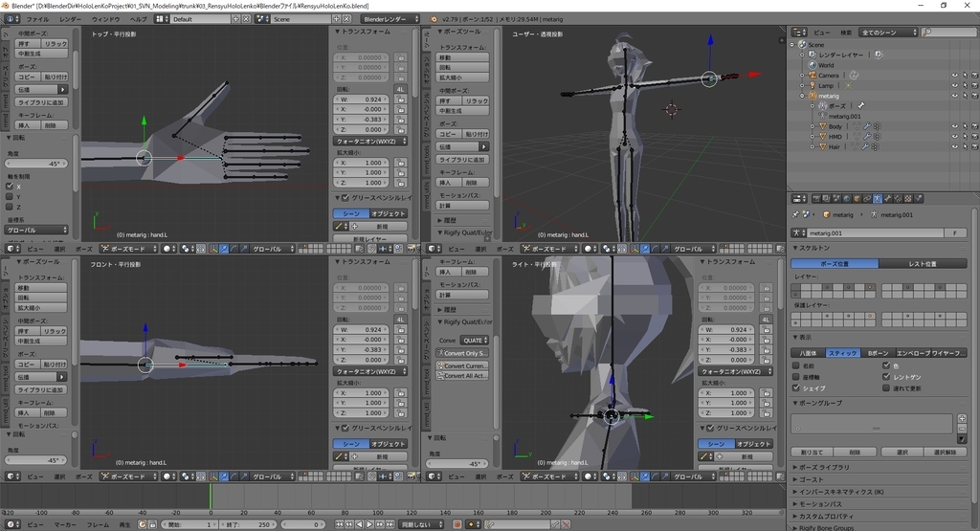Viewport: 980px width, 531px height.
Task: Toggle render camera icon for Hair row
Action: tap(973, 147)
